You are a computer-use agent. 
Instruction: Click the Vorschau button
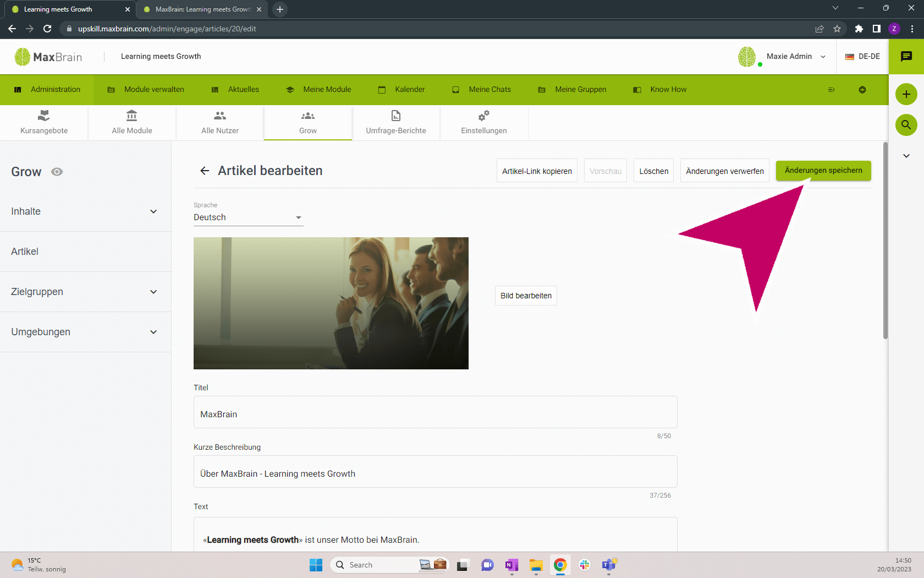pos(606,171)
